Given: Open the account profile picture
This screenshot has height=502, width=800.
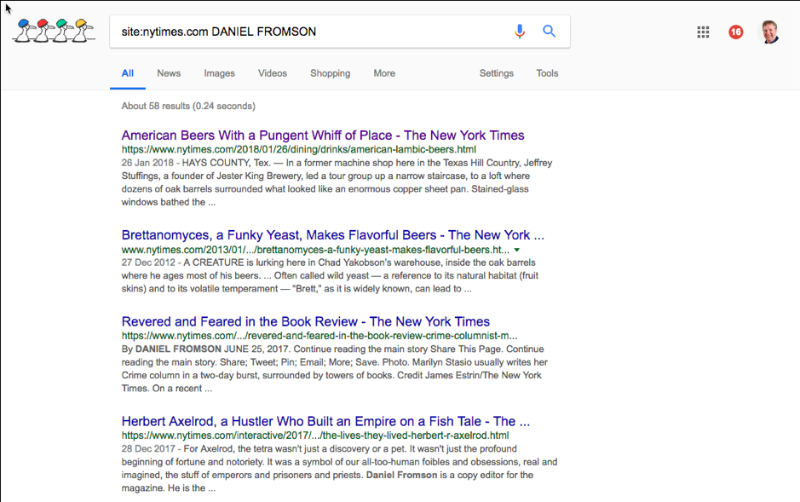Looking at the screenshot, I should 769,32.
